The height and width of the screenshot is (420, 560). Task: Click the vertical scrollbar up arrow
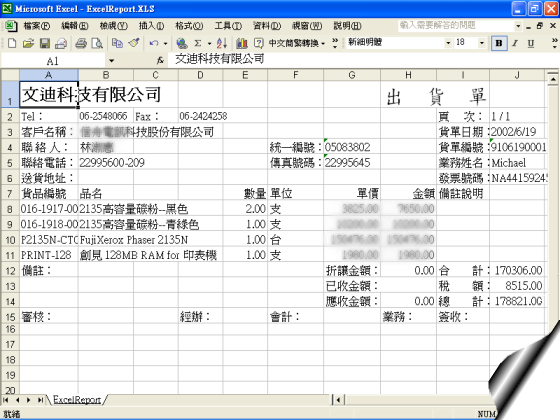tap(553, 79)
